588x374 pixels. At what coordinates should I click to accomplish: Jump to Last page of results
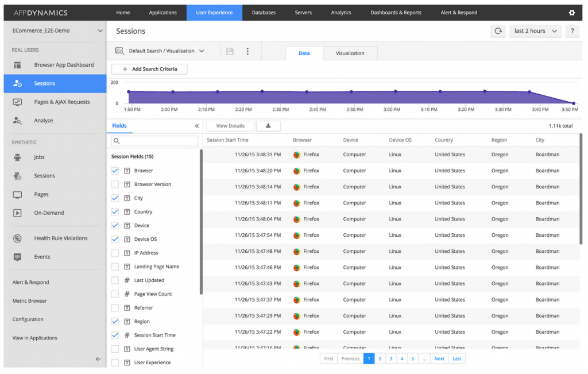[x=457, y=358]
